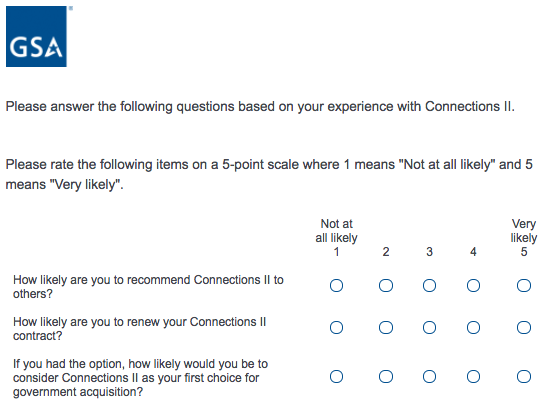The width and height of the screenshot is (551, 408).
Task: Mark 3 for first choice government acquisition
Action: 429,377
